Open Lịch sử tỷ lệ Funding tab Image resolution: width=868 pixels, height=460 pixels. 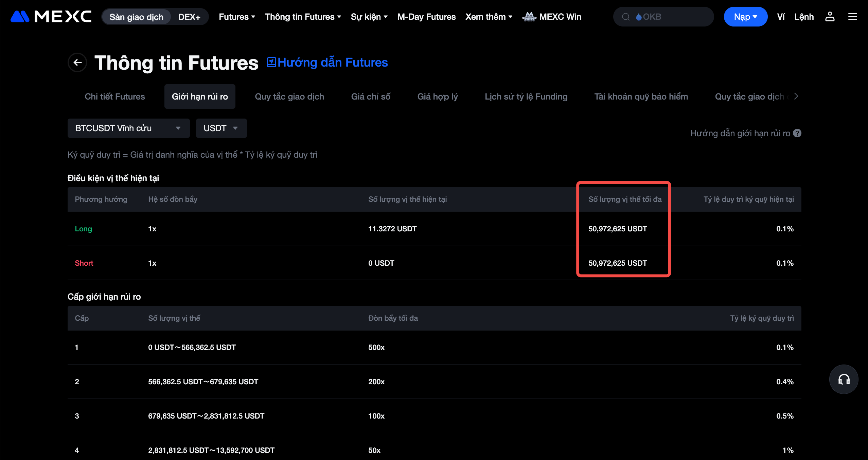tap(526, 96)
